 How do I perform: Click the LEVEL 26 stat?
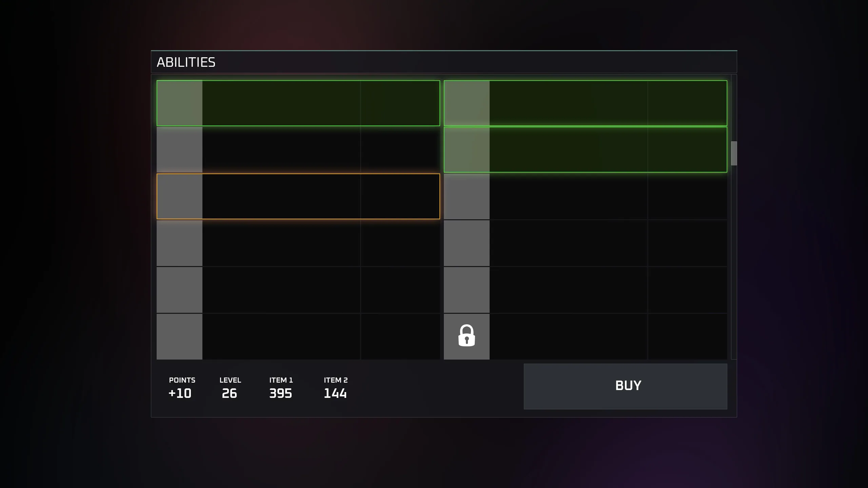(x=230, y=393)
